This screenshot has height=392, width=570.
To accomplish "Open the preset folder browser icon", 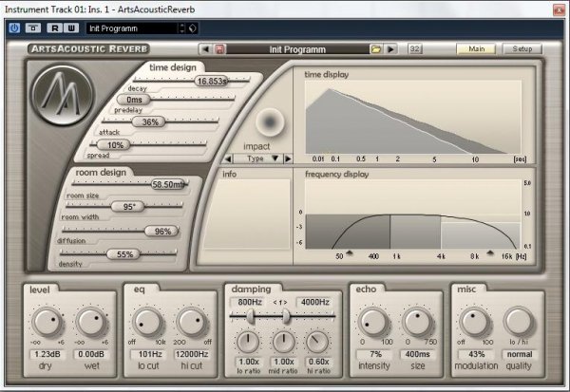I will point(375,49).
